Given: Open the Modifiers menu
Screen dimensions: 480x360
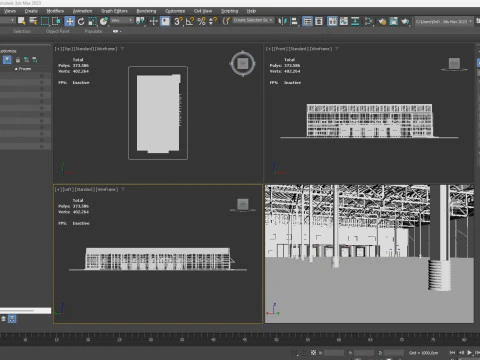Looking at the screenshot, I should (x=55, y=11).
